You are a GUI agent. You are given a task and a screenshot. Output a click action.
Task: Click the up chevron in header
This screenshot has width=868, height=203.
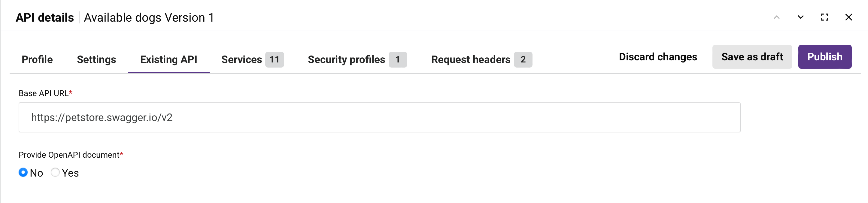776,17
